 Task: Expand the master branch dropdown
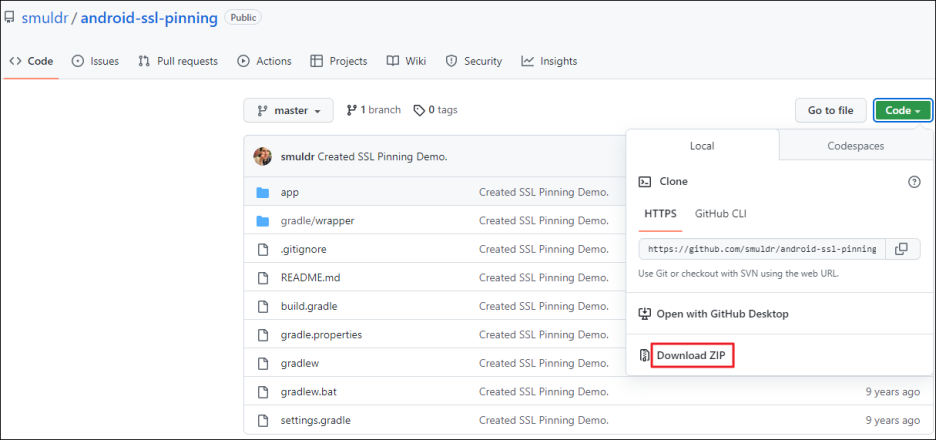click(288, 110)
